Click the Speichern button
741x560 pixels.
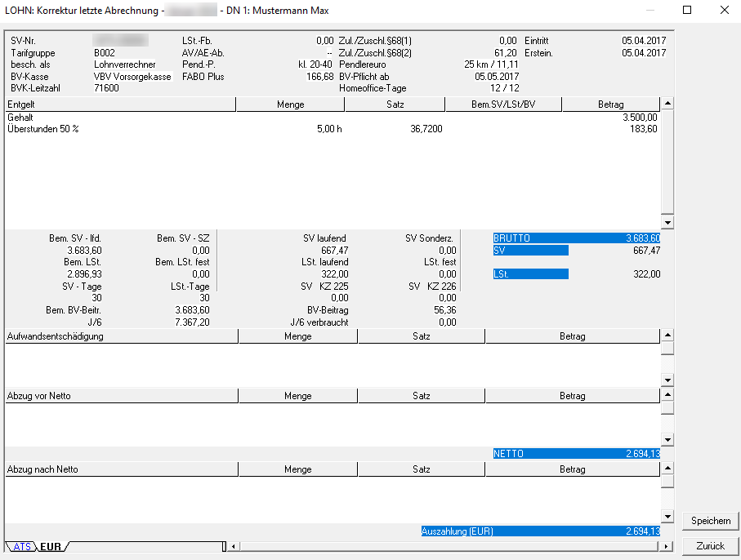[710, 521]
